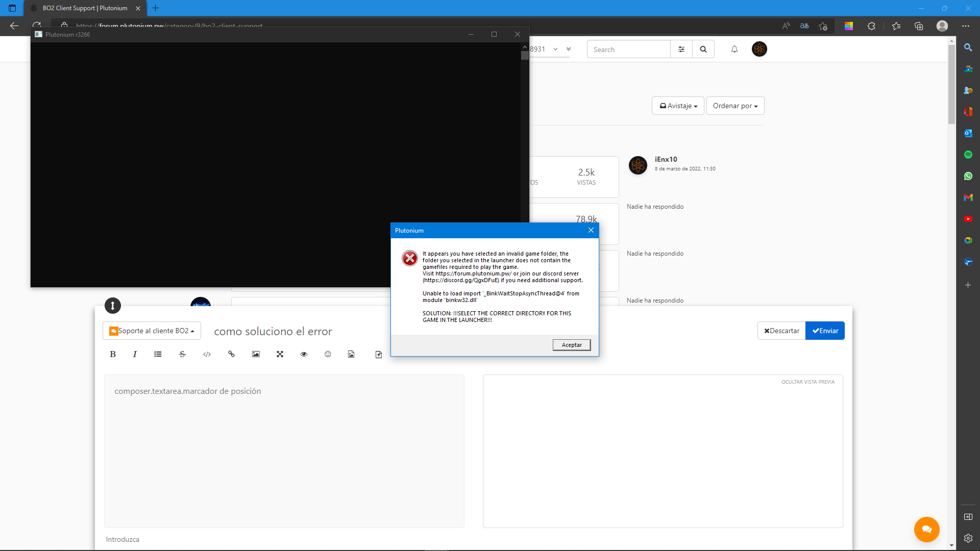Image resolution: width=980 pixels, height=551 pixels.
Task: Open the orange chat bubble button
Action: 926,529
